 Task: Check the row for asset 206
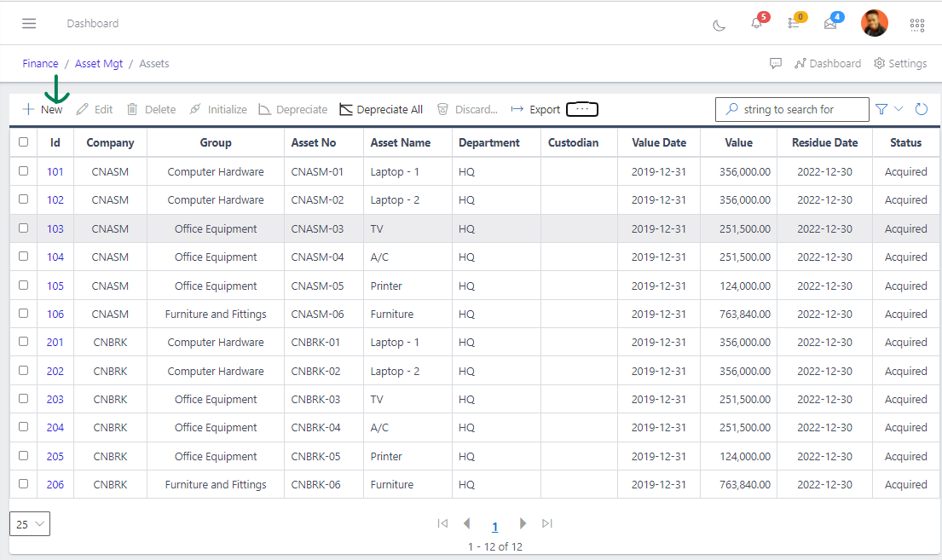(x=24, y=484)
